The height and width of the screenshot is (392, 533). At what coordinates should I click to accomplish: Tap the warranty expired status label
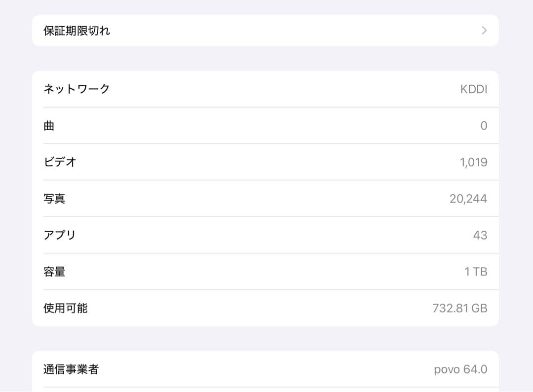coord(76,31)
